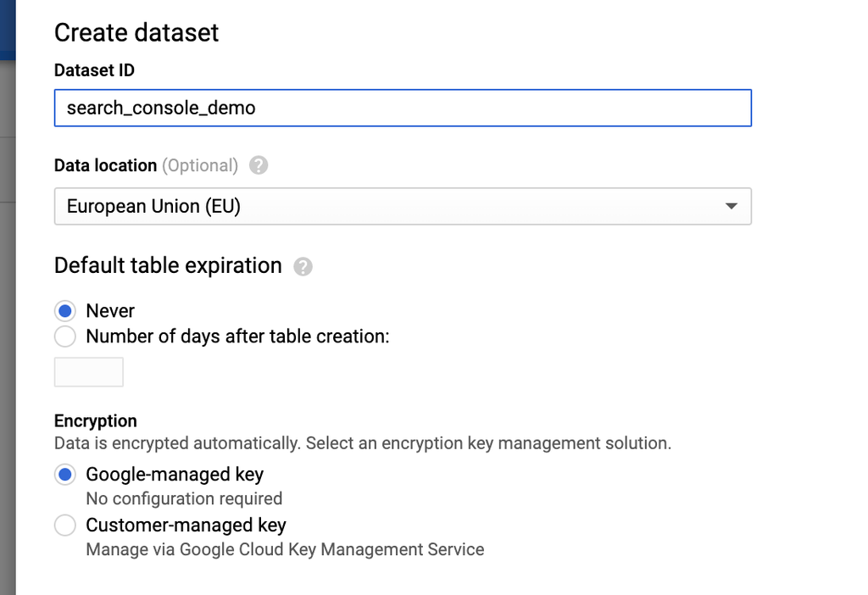Select the Never expiration radio button
The image size is (868, 595).
pos(65,311)
